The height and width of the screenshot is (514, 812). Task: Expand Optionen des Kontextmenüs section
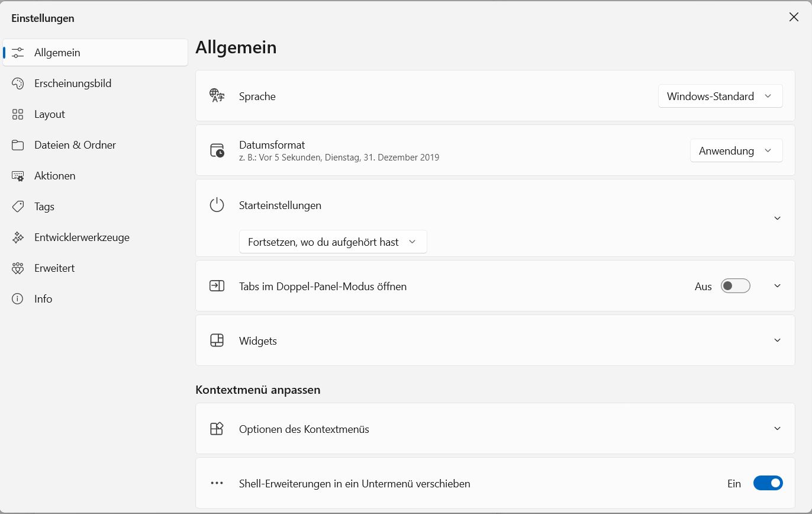coord(777,429)
